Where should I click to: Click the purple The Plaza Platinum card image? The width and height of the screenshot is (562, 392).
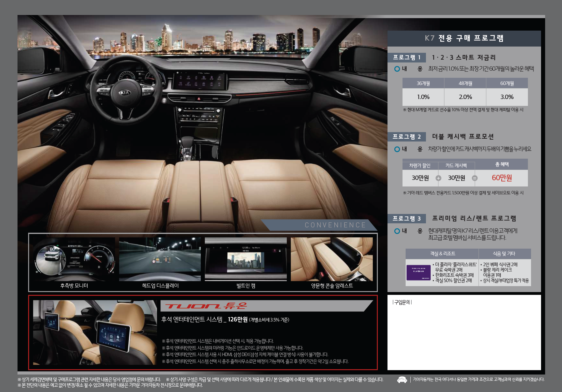click(418, 272)
